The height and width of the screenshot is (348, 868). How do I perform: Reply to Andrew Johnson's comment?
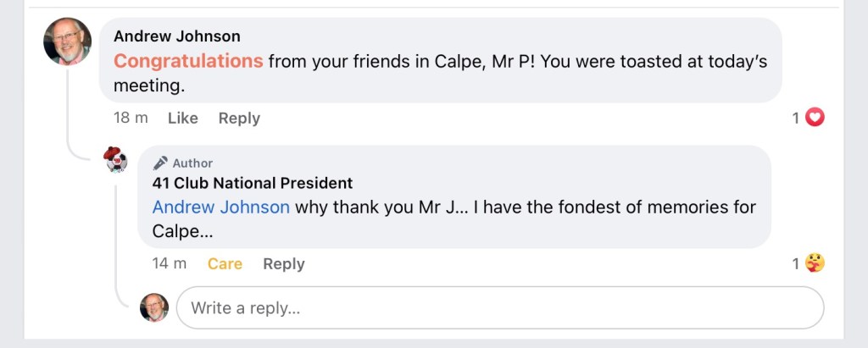tap(239, 119)
